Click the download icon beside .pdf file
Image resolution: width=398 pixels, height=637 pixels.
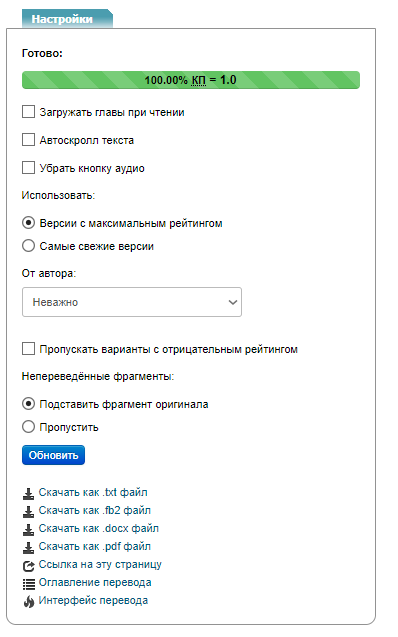pos(28,547)
